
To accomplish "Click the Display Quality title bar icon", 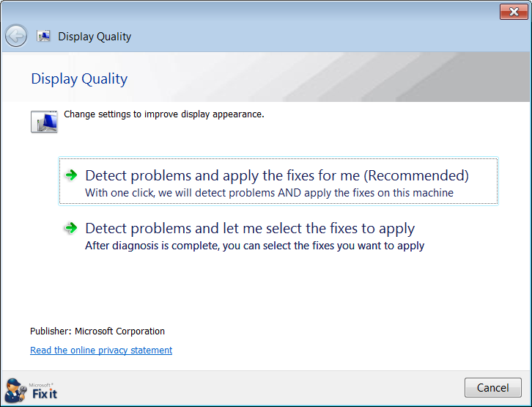I will click(43, 36).
